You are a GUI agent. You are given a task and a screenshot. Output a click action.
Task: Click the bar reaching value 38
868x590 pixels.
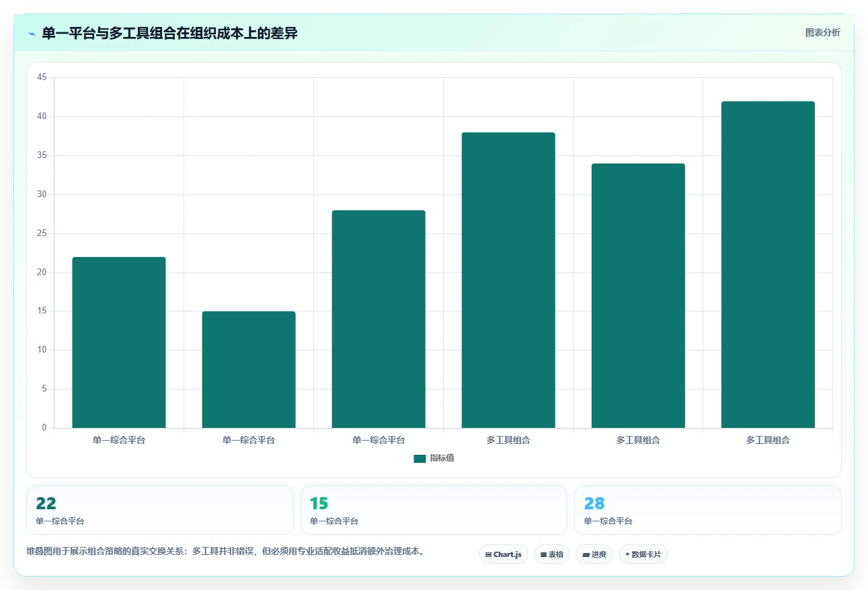[508, 280]
